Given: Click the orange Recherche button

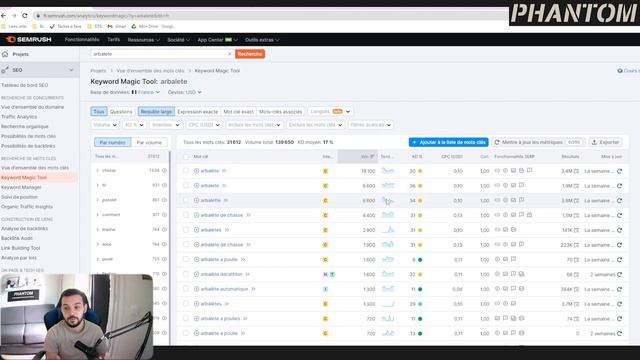Looking at the screenshot, I should point(250,54).
